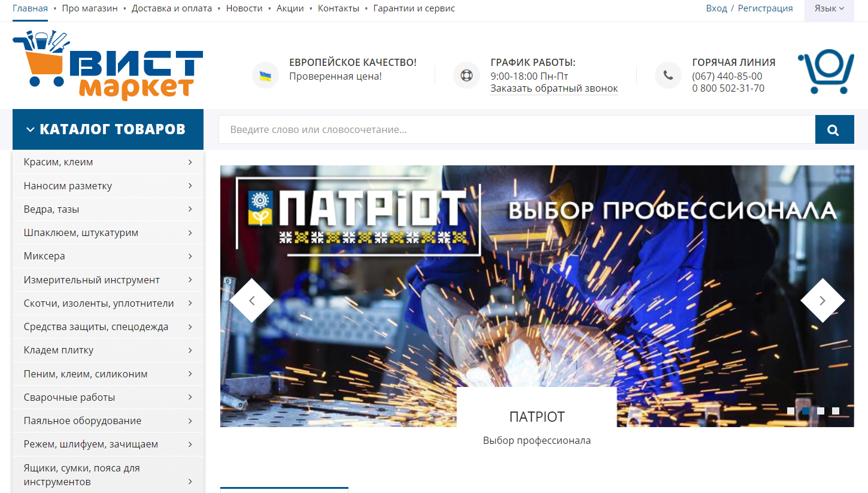
Task: Select the fourth slider dot
Action: pyautogui.click(x=836, y=411)
